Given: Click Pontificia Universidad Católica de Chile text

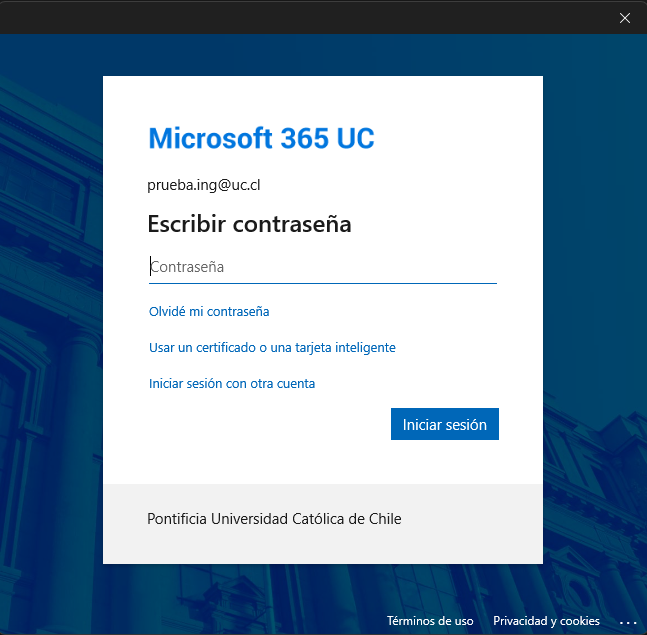Looking at the screenshot, I should [274, 519].
